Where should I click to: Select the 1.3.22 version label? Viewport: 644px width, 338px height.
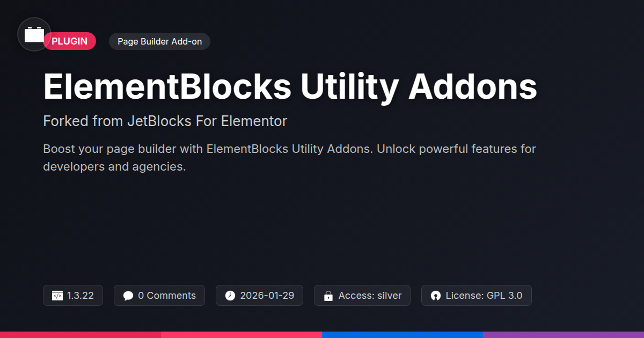[80, 296]
